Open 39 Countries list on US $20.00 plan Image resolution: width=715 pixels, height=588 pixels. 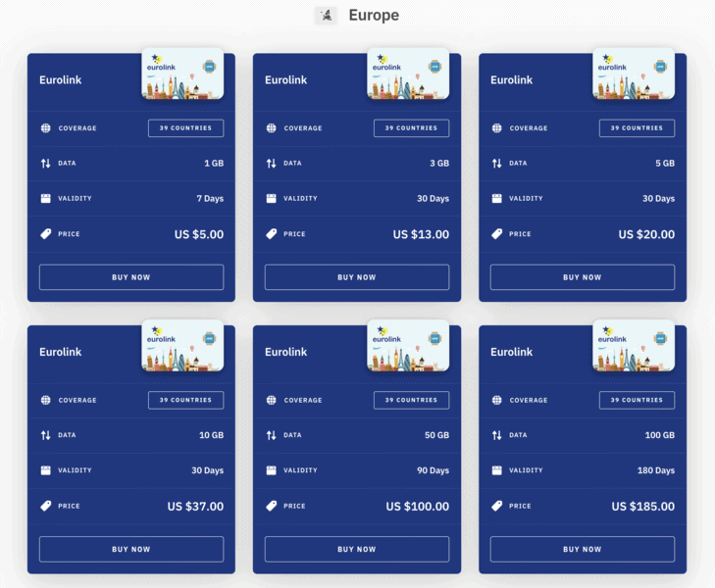tap(637, 128)
